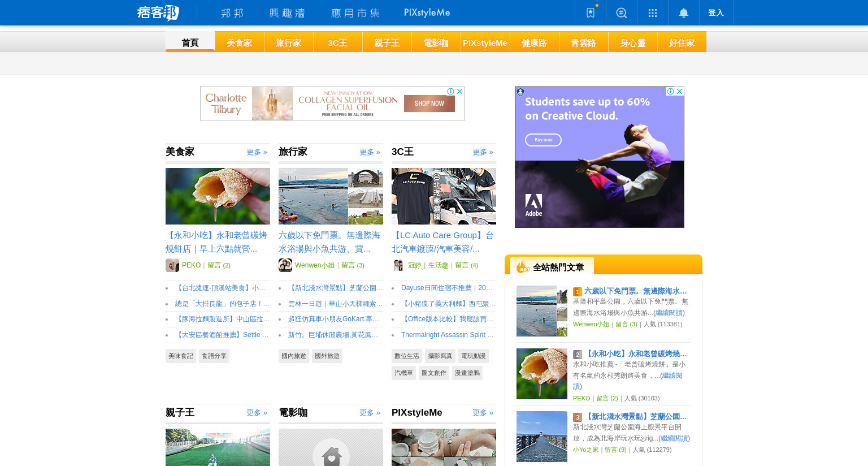The height and width of the screenshot is (466, 868).
Task: Open Dayuse日間住宿不推薦 list item
Action: (447, 288)
